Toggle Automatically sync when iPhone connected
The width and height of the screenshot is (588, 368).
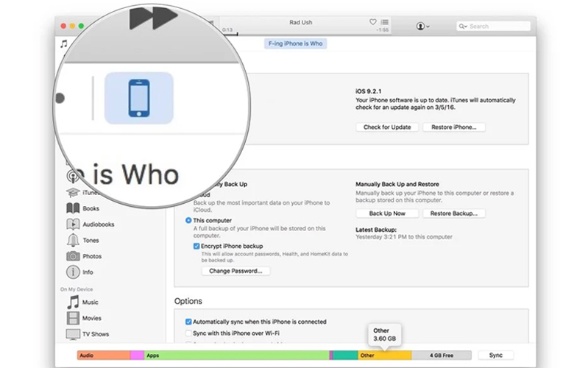pyautogui.click(x=188, y=322)
